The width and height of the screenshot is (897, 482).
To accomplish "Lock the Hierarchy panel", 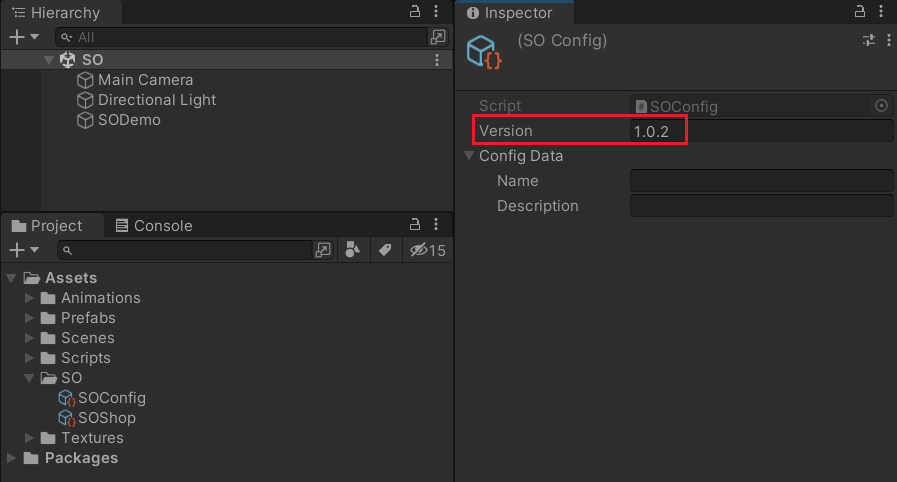I will point(415,11).
